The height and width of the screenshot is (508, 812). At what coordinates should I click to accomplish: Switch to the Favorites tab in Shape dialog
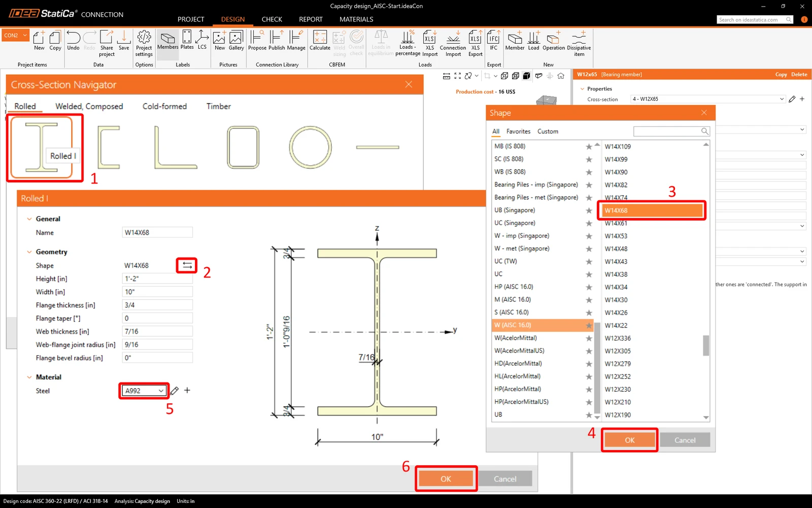pos(518,131)
